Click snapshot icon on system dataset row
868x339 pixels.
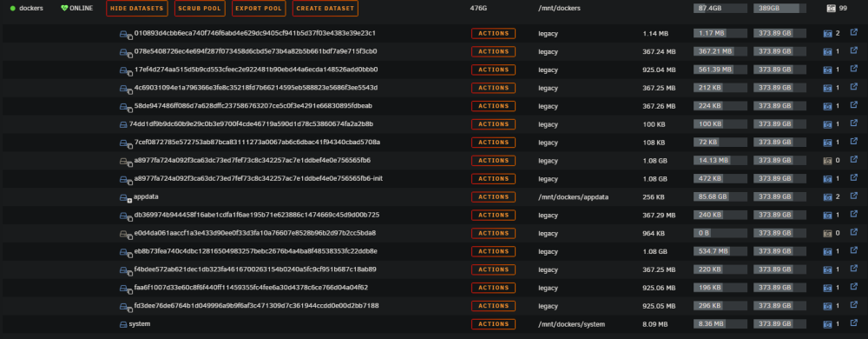(x=827, y=324)
